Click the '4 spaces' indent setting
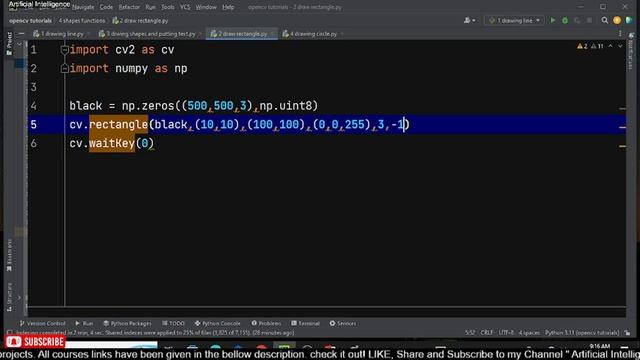This screenshot has width=640, height=360. (529, 333)
